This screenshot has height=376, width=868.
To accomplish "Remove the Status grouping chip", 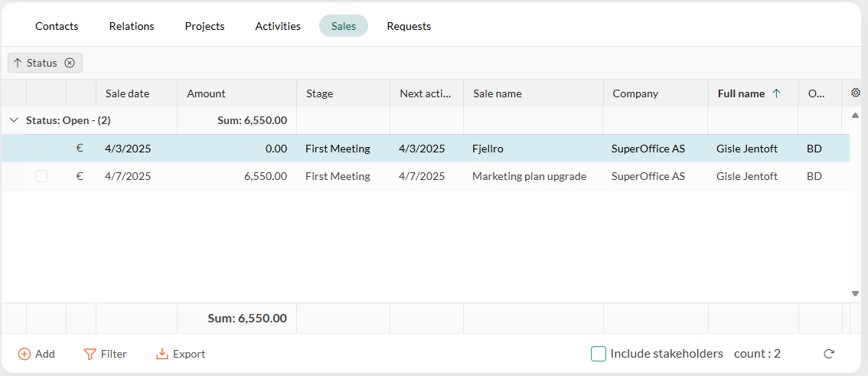I will [69, 63].
